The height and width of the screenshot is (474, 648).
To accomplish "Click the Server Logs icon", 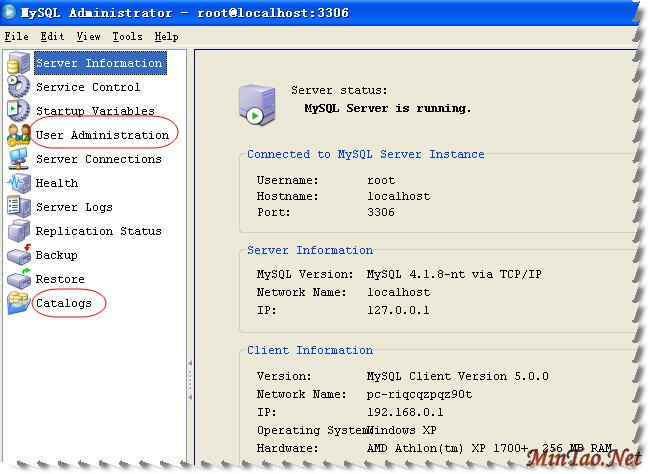I will point(18,207).
